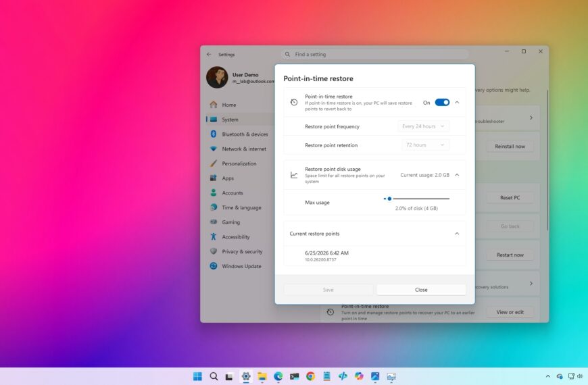Open Time & language settings

click(x=240, y=207)
